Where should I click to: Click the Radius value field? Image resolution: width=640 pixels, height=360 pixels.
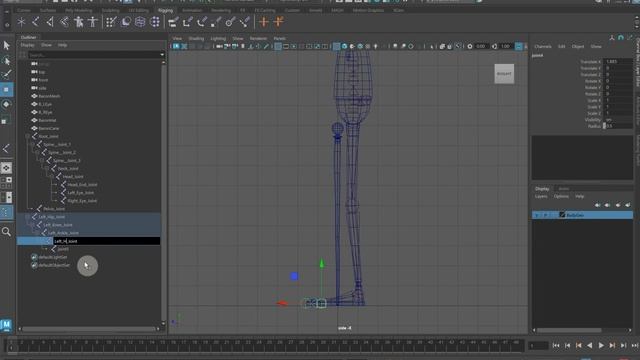[618, 126]
